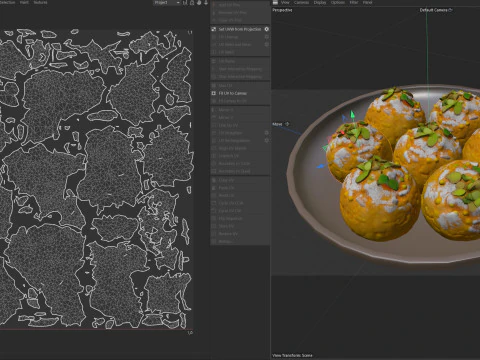The image size is (480, 360).
Task: Open the viewport panel menu icon beside View
Action: 275,2
